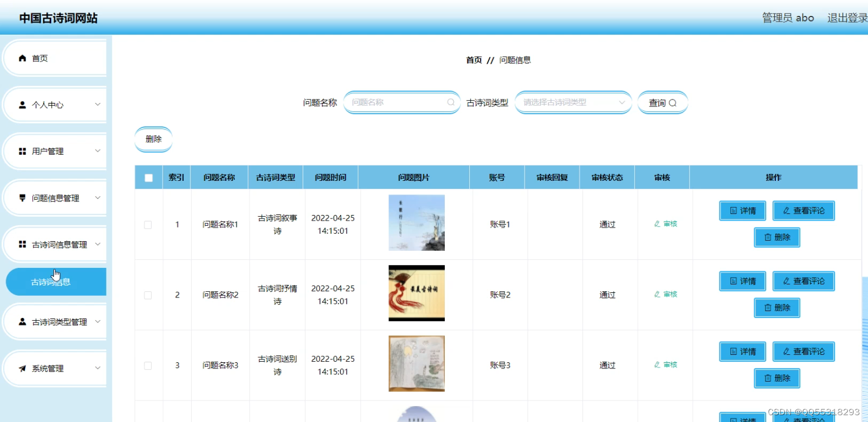Click the person icon beside 古诗词类型管理

tap(23, 322)
